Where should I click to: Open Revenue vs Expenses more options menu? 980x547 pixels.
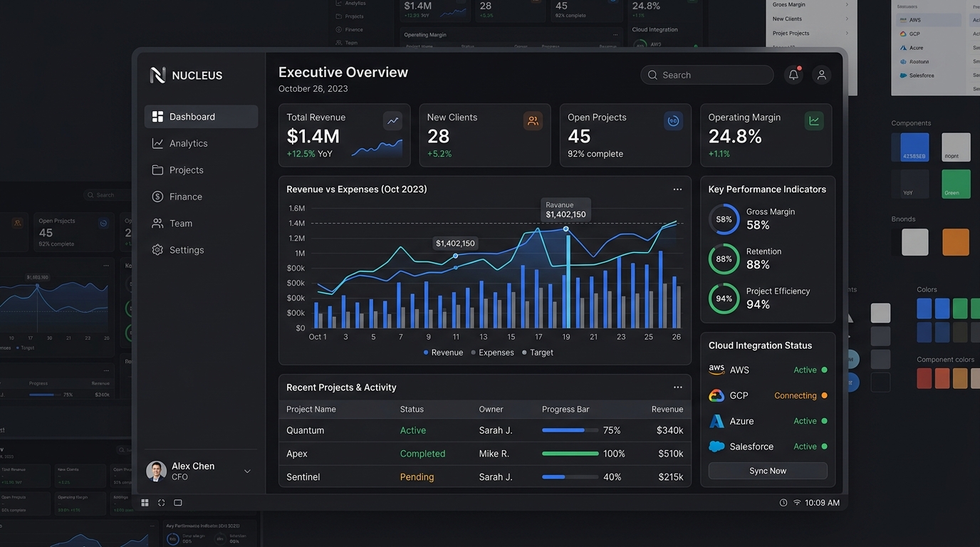point(677,189)
